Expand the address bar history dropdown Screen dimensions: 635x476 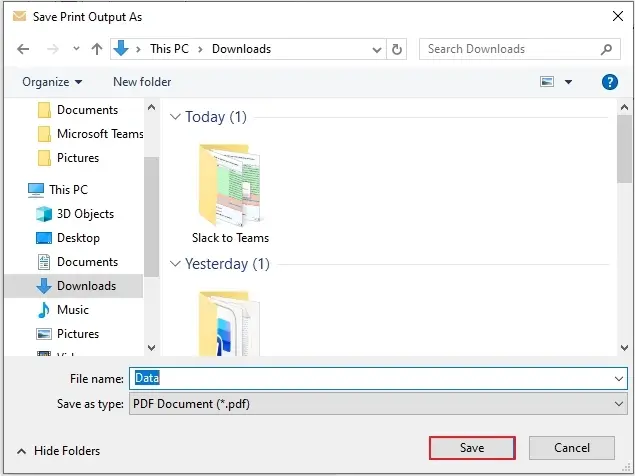pos(377,49)
